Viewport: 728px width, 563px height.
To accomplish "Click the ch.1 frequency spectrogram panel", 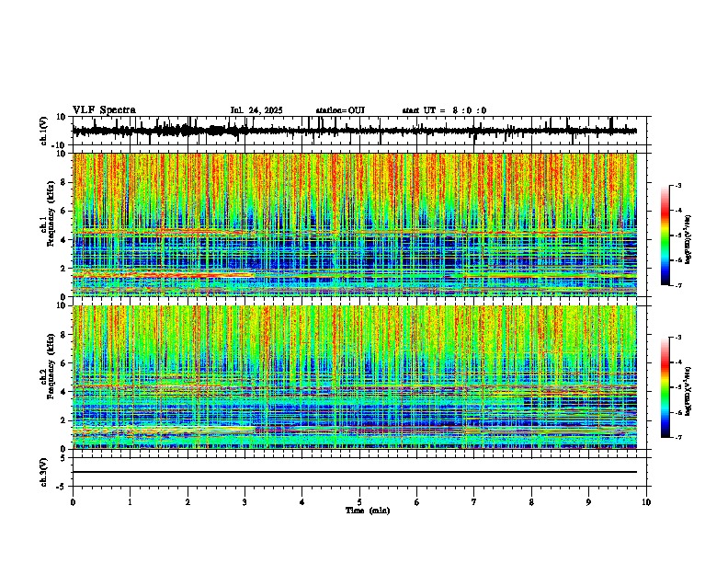I will point(359,224).
